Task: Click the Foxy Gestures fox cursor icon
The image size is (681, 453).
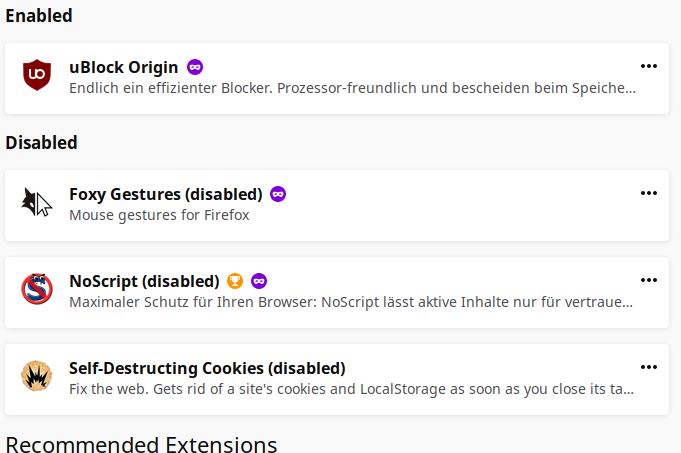Action: 37,202
